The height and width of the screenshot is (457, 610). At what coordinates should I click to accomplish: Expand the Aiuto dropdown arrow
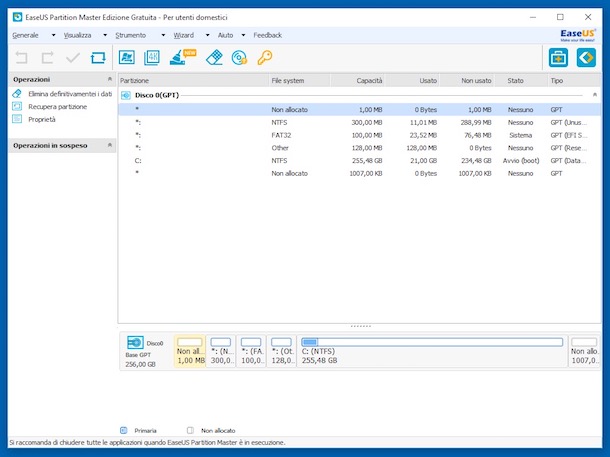click(243, 35)
